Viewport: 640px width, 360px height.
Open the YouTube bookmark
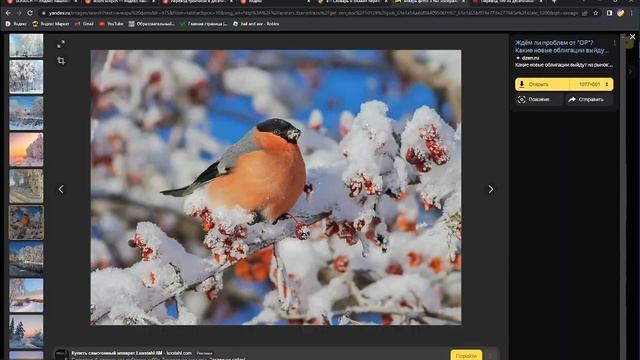111,24
